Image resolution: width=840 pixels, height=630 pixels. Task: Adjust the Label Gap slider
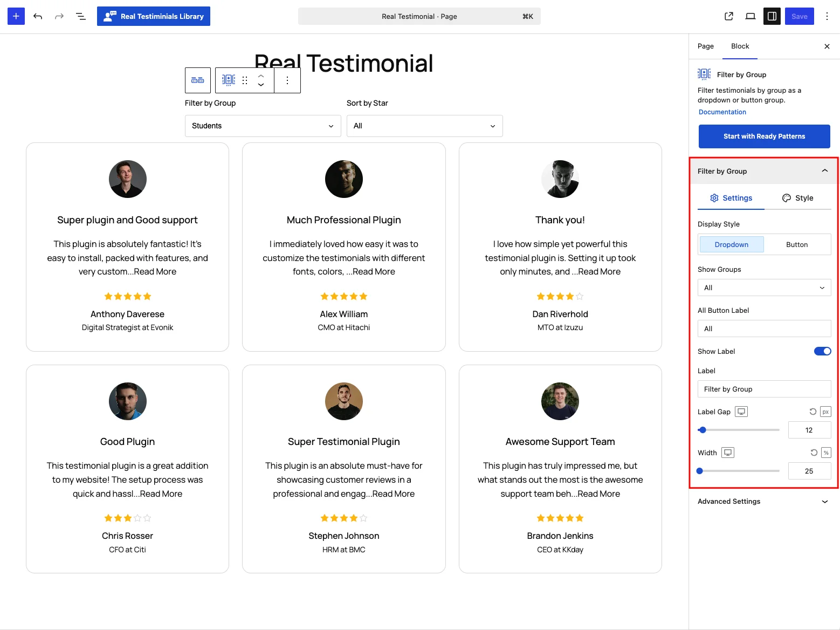(x=739, y=430)
